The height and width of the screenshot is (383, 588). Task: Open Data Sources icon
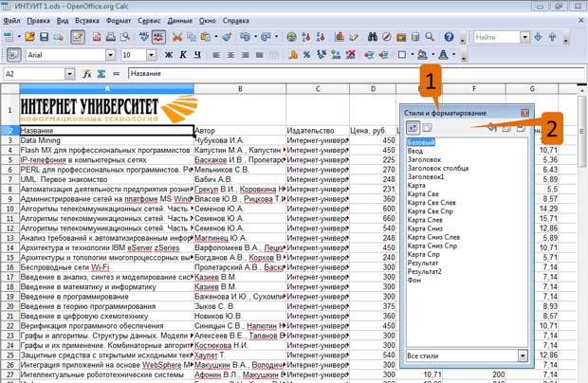pos(415,37)
